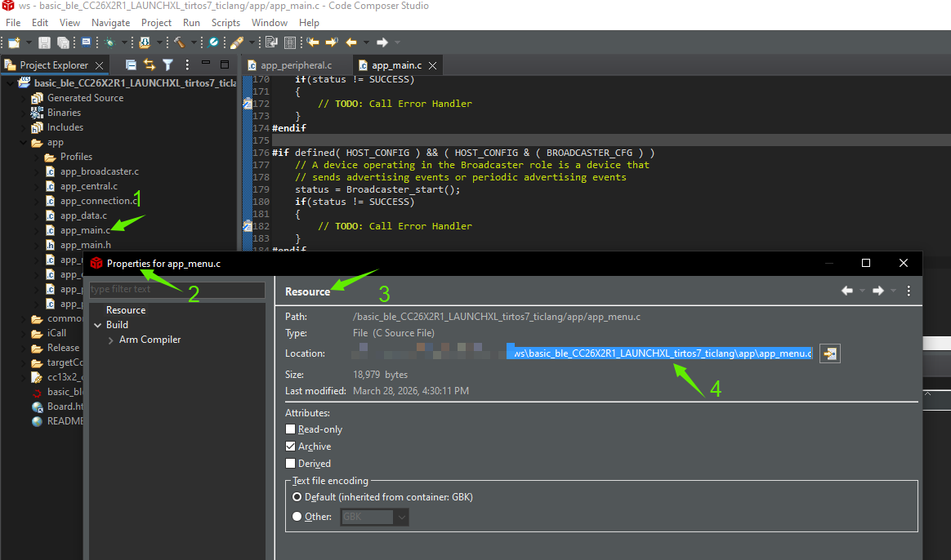The height and width of the screenshot is (560, 951).
Task: Open the terminal toolbar icon
Action: (x=86, y=42)
